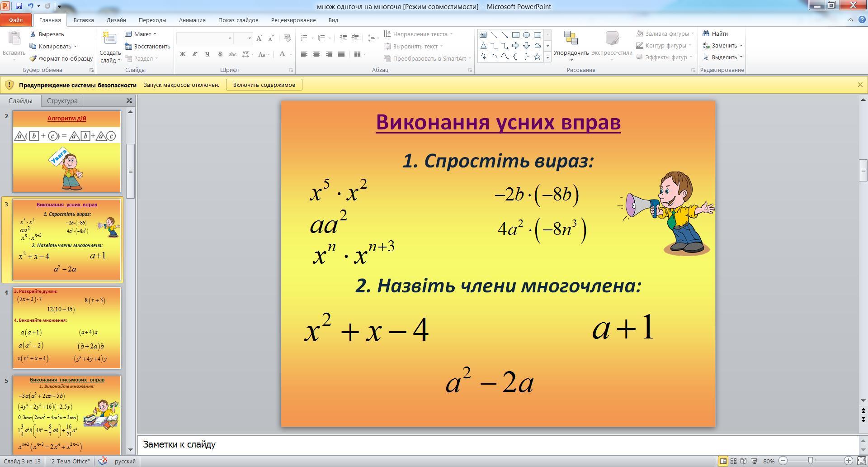The width and height of the screenshot is (868, 467).
Task: Click the Undo arrow in quick access toolbar
Action: (x=30, y=6)
